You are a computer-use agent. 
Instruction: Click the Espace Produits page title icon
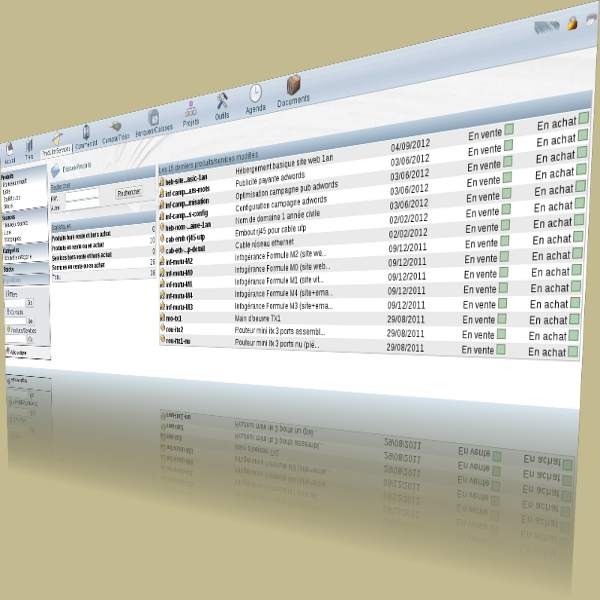click(55, 171)
